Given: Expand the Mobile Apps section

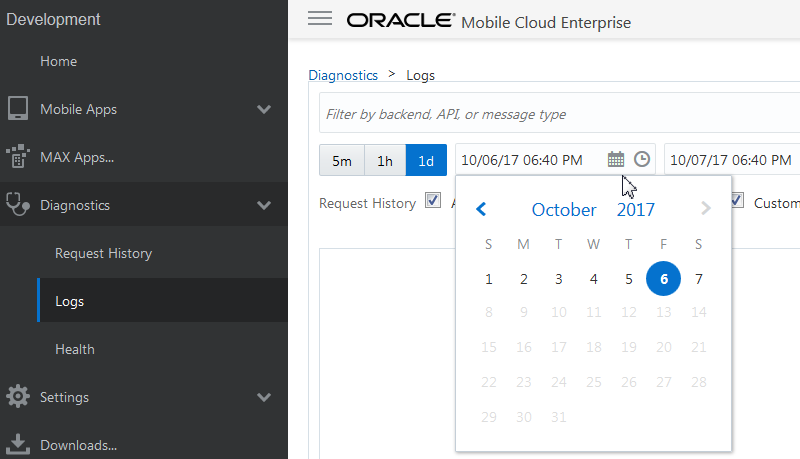Looking at the screenshot, I should [264, 109].
